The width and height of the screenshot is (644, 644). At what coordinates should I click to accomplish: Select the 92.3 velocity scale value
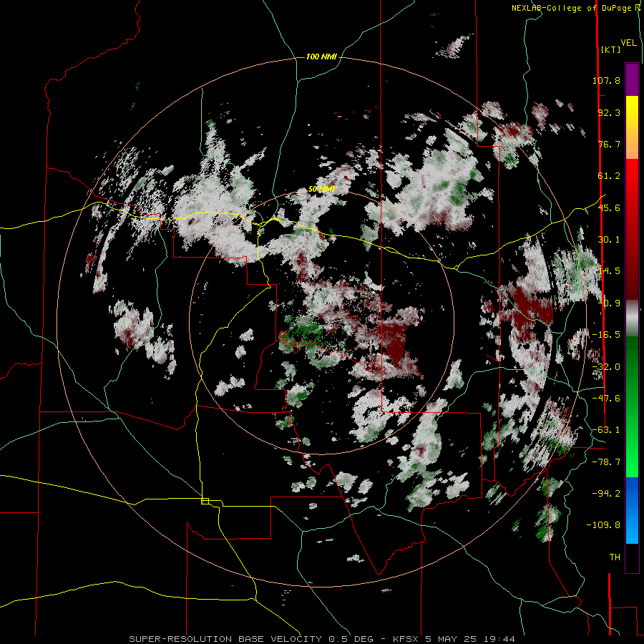(x=609, y=112)
